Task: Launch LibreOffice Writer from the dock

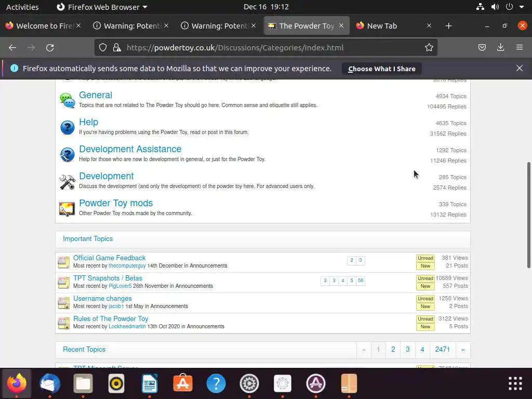Action: [150, 383]
